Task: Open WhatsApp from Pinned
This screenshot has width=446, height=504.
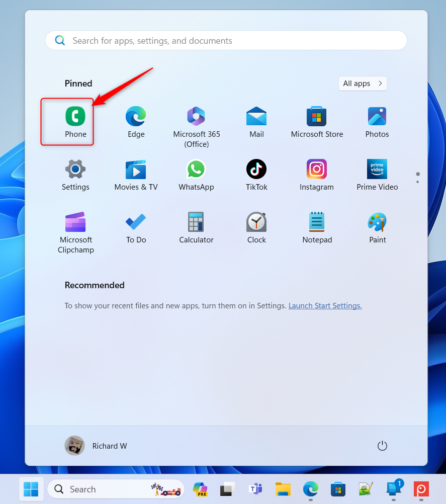Action: (196, 175)
